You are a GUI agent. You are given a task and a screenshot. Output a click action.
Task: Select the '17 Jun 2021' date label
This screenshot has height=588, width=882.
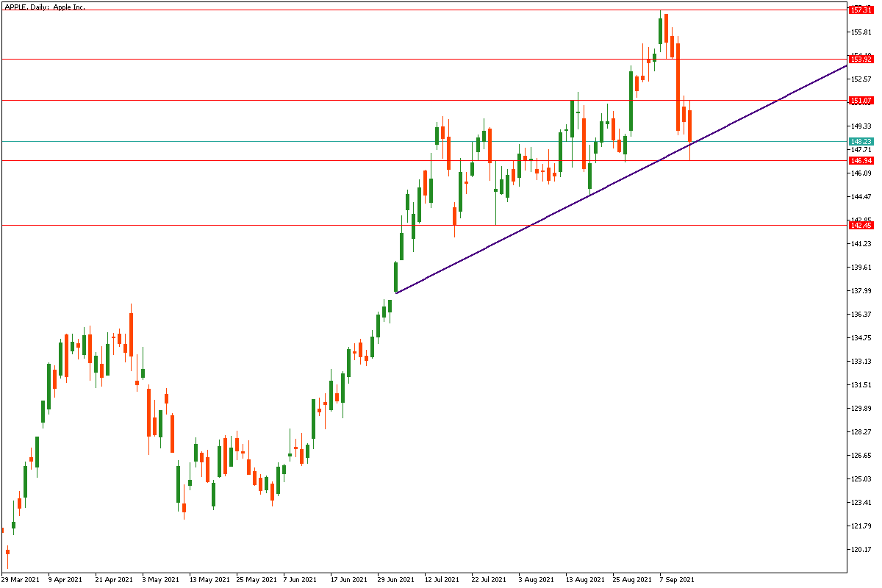348,579
